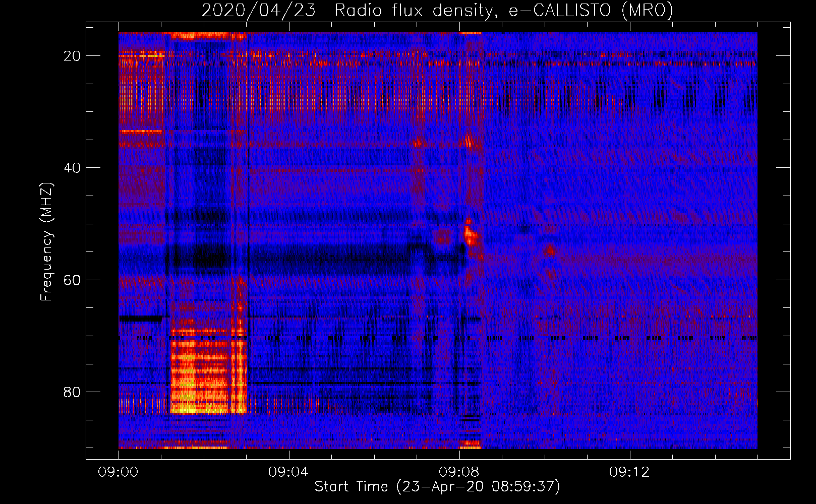Click the 'Start Time (23-Apr-20 08:59:37)' label
Screen dimensions: 816x504
pos(437,487)
